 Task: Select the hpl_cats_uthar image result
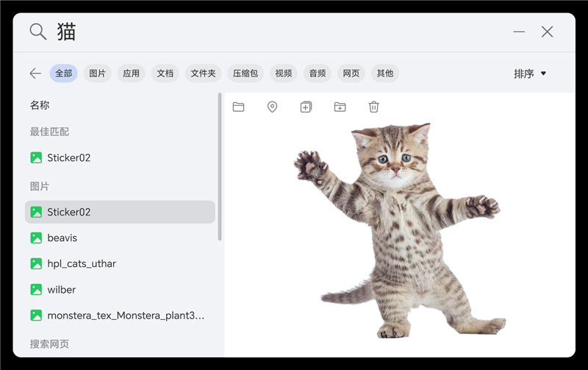pyautogui.click(x=82, y=263)
